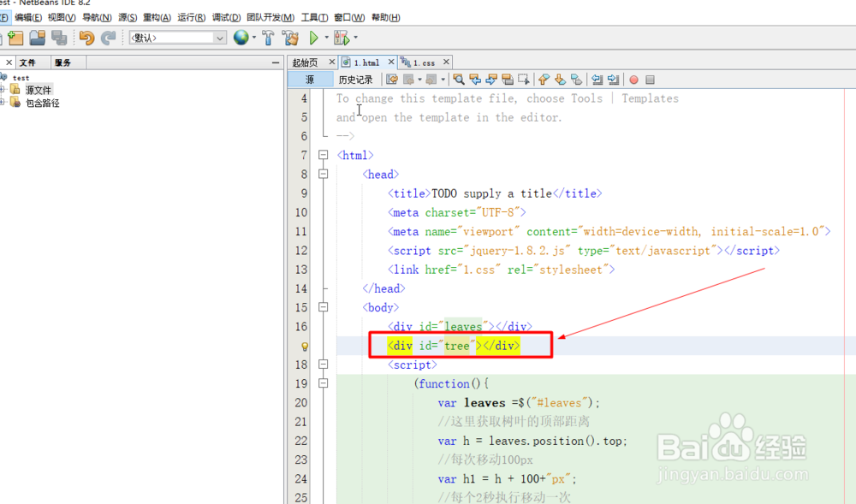This screenshot has width=856, height=504.
Task: Click the editor Back navigation icon
Action: 408,80
